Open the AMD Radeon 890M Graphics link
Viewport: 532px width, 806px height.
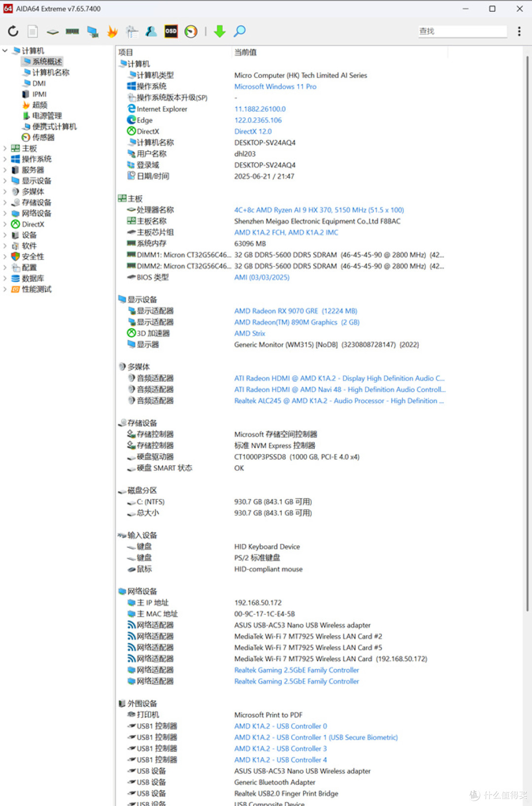point(297,322)
